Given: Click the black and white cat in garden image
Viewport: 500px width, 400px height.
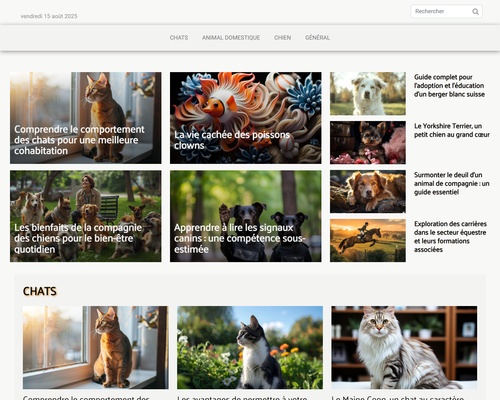Looking at the screenshot, I should click(250, 347).
